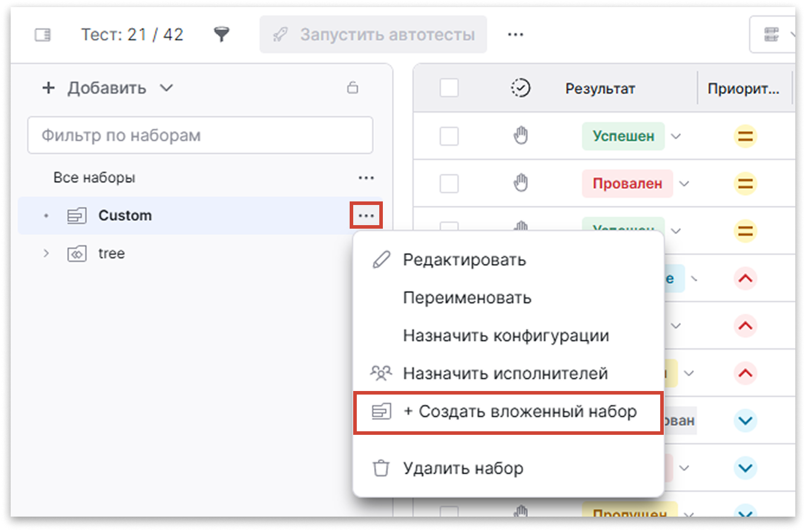Image resolution: width=806 pixels, height=532 pixels.
Task: Choose Редактировать from context menu
Action: [508, 259]
